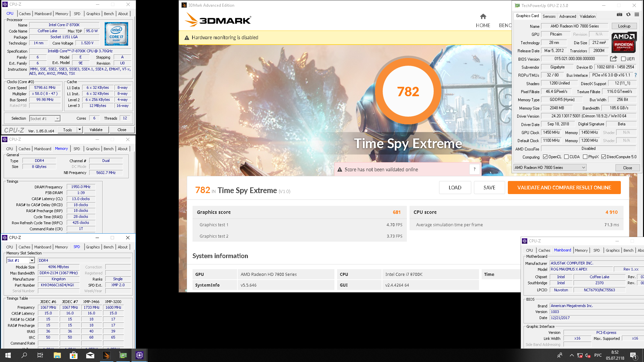Open the Mainboard tab in the SPD CPU-Z window
644x362 pixels.
pyautogui.click(x=43, y=247)
